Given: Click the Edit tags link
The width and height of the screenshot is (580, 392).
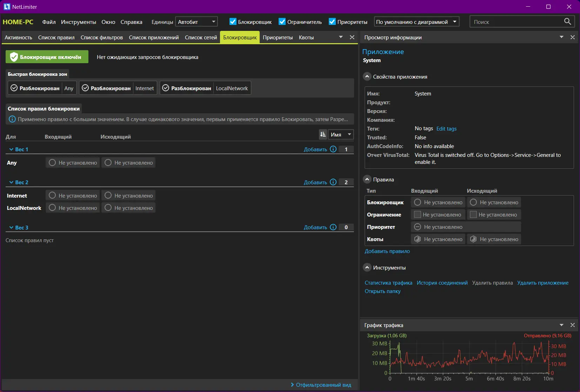Looking at the screenshot, I should 446,128.
